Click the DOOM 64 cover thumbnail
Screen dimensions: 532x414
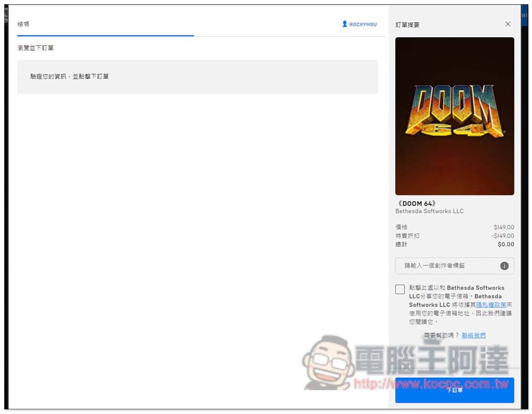[454, 116]
